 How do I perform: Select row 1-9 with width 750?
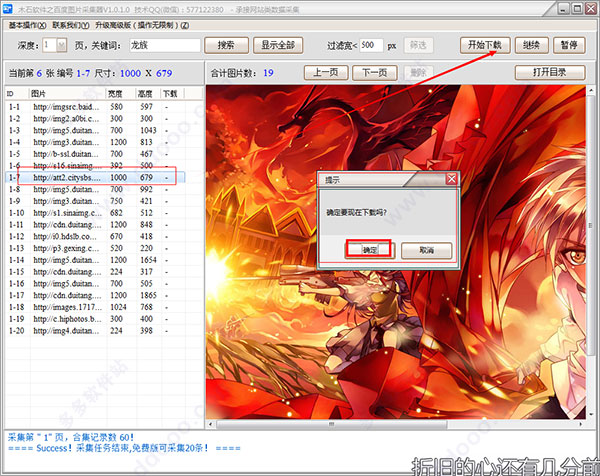(x=95, y=201)
